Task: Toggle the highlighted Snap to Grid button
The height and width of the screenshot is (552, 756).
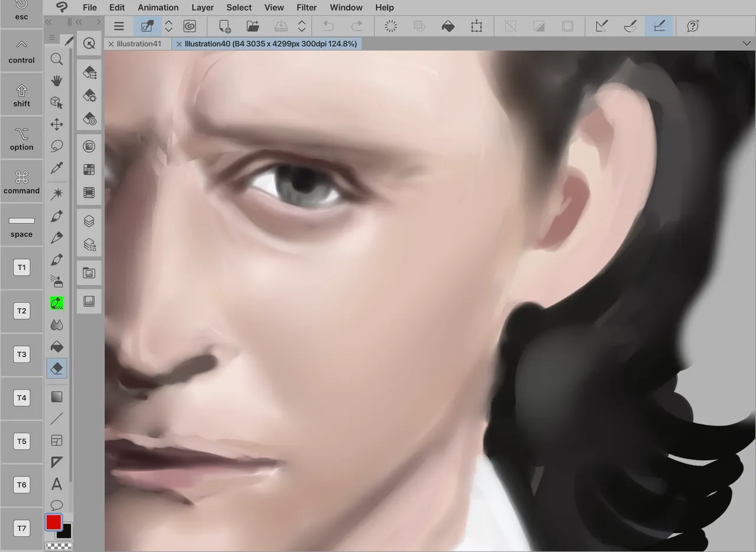Action: click(x=659, y=26)
